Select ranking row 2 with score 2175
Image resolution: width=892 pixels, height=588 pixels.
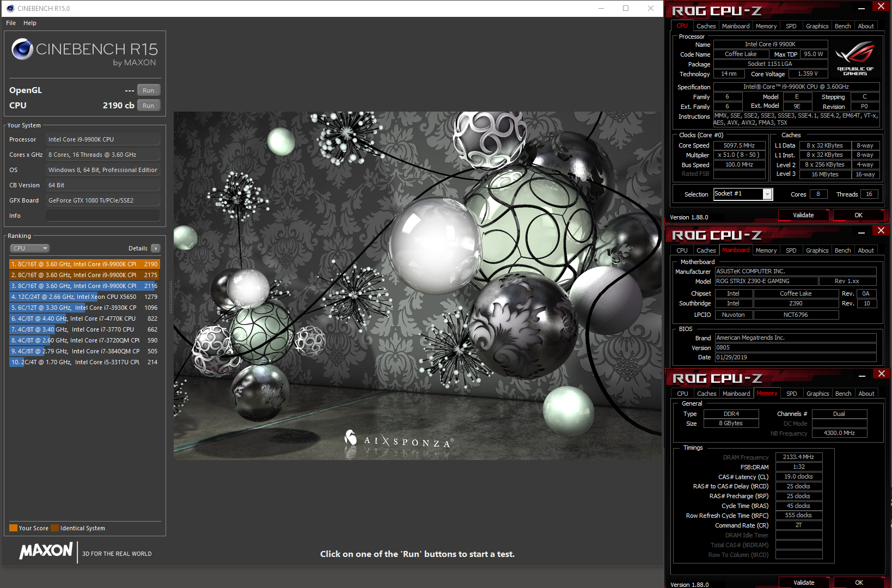pos(84,275)
